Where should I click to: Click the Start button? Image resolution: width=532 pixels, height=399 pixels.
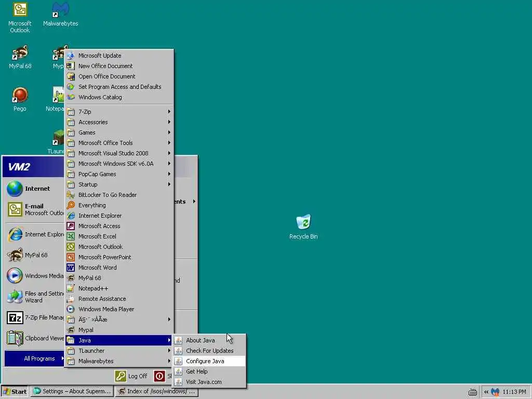coord(15,392)
